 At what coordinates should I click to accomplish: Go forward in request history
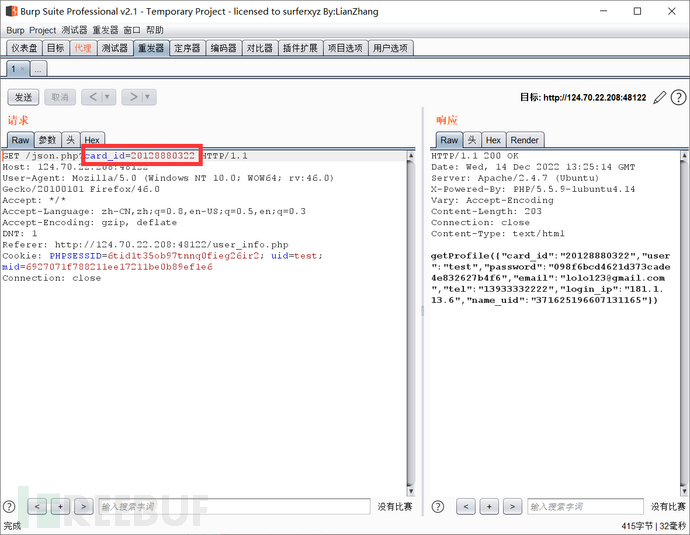tap(134, 97)
